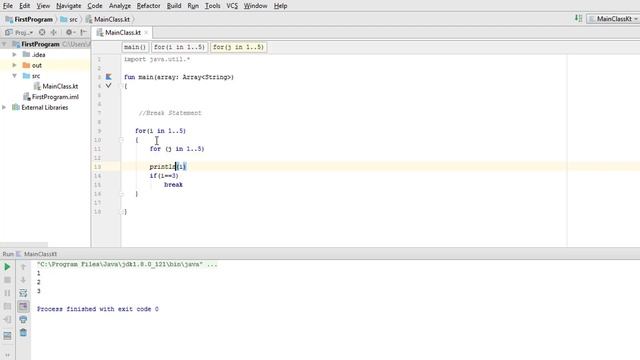640x360 pixels.
Task: Click the Dump Threads icon in the Run panel
Action: click(7, 306)
